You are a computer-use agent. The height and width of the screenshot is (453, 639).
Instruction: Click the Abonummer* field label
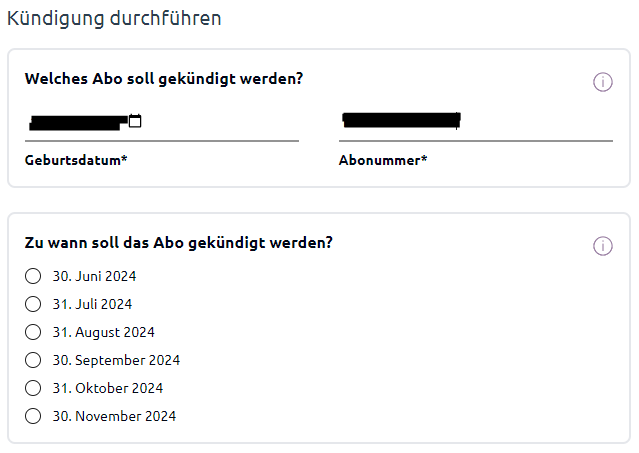(x=383, y=161)
